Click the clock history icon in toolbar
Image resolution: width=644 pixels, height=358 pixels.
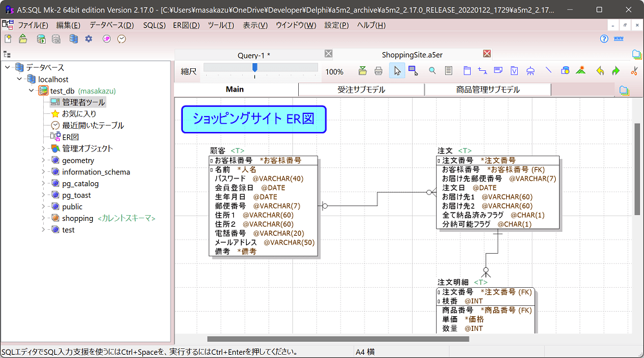122,39
